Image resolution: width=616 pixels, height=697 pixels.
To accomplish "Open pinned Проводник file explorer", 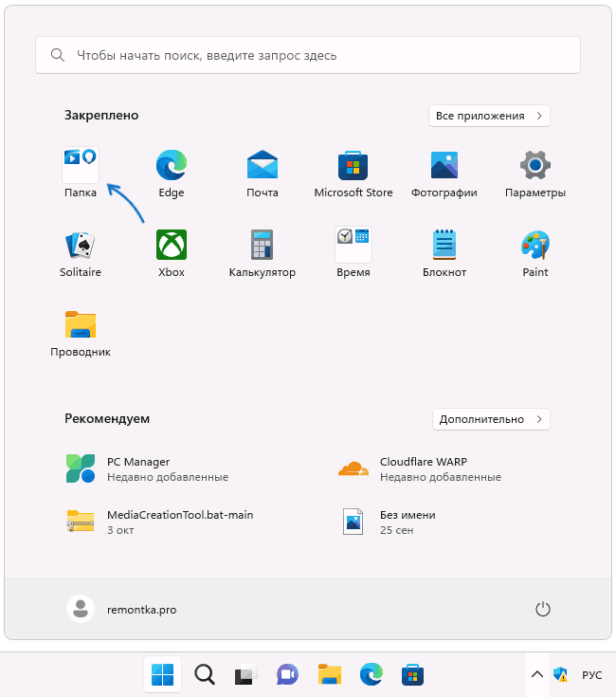I will click(x=81, y=333).
